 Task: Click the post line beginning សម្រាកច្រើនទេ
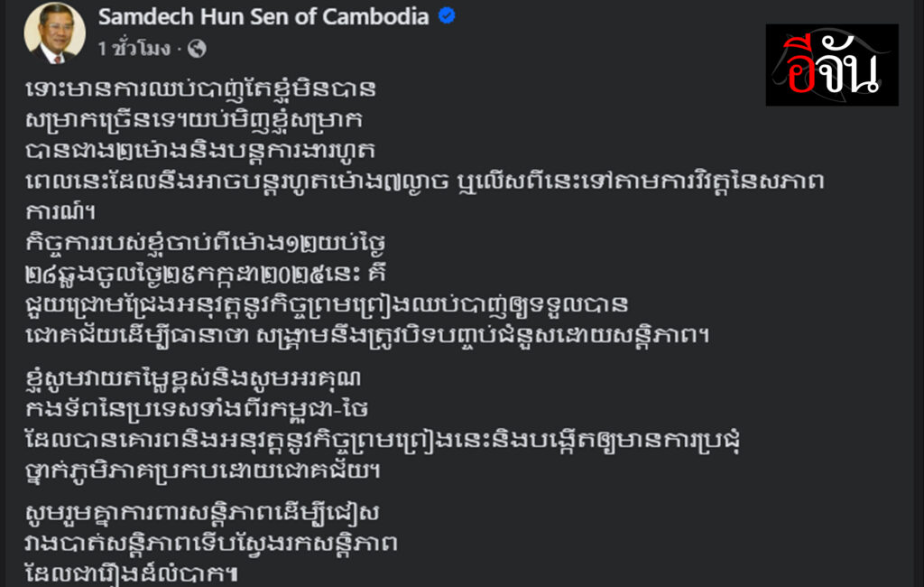coord(194,120)
